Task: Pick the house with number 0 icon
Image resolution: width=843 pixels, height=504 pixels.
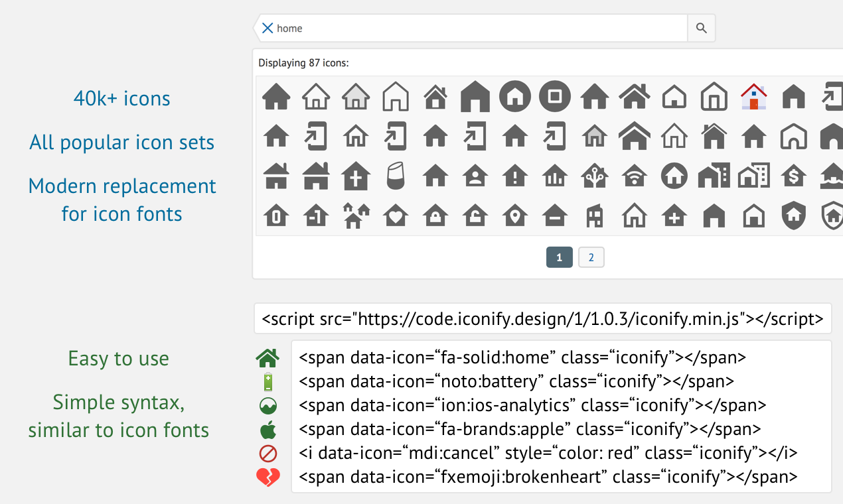Action: click(x=276, y=216)
